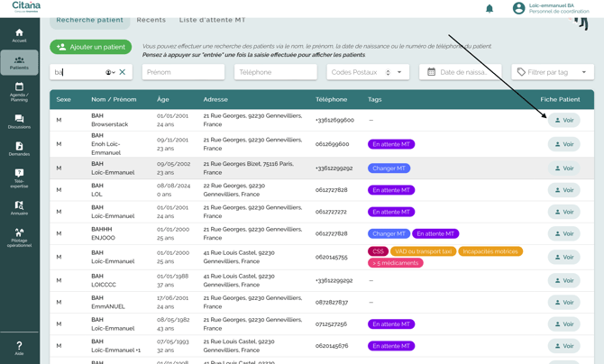Open Patients section in sidebar
The image size is (604, 364).
tap(19, 62)
